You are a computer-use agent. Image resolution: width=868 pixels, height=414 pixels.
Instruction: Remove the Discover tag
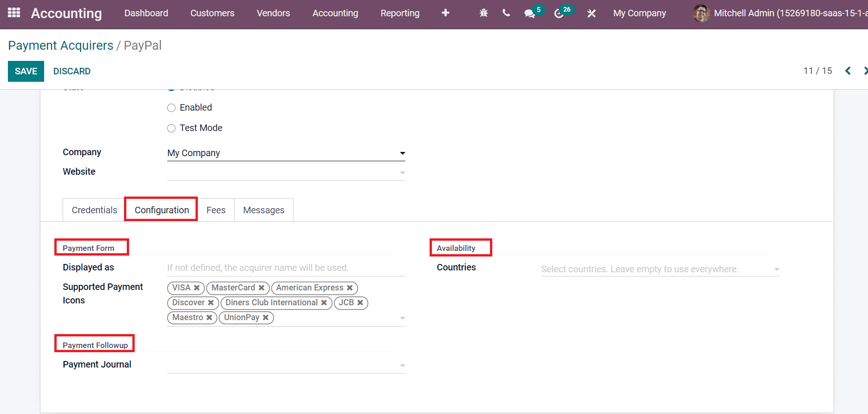pos(211,302)
